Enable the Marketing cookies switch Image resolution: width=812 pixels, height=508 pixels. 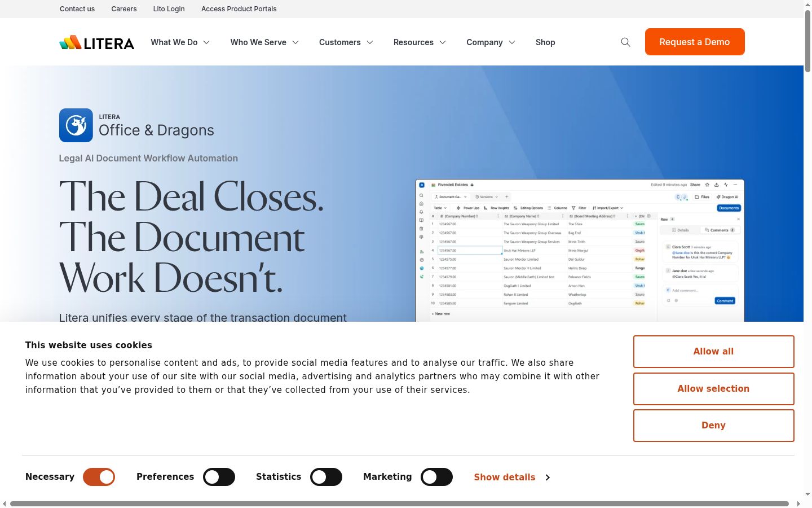pyautogui.click(x=436, y=477)
